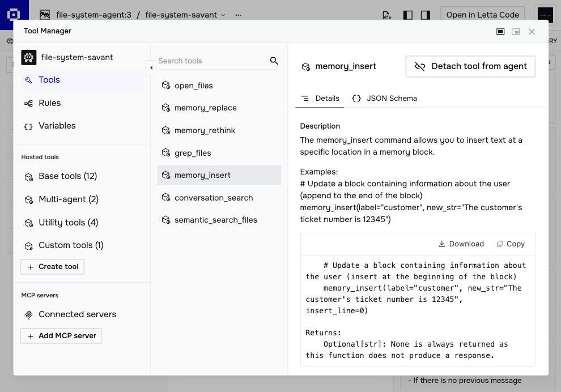Click the paperclip icon beside Connected servers
This screenshot has height=392, width=561.
pyautogui.click(x=29, y=315)
